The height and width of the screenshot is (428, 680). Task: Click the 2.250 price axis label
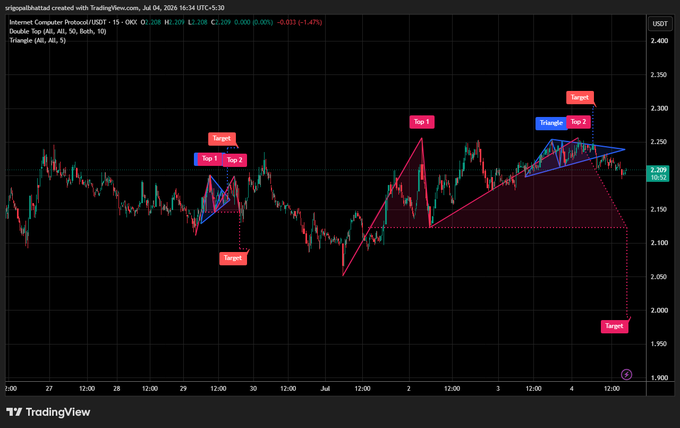click(659, 142)
